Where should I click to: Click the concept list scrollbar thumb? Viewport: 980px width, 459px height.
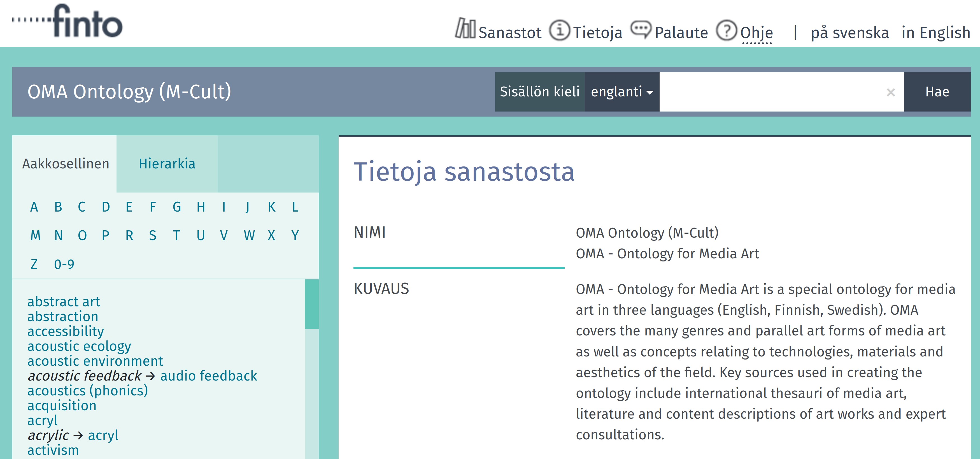[311, 304]
